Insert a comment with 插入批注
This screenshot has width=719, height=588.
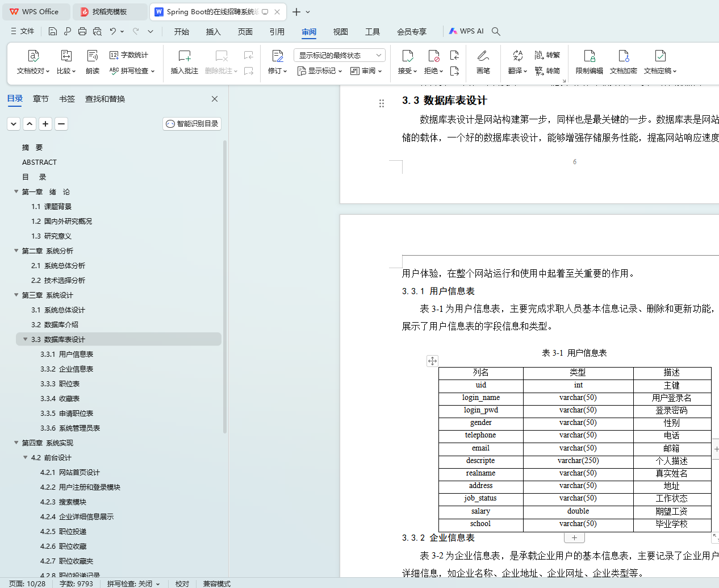pyautogui.click(x=185, y=62)
